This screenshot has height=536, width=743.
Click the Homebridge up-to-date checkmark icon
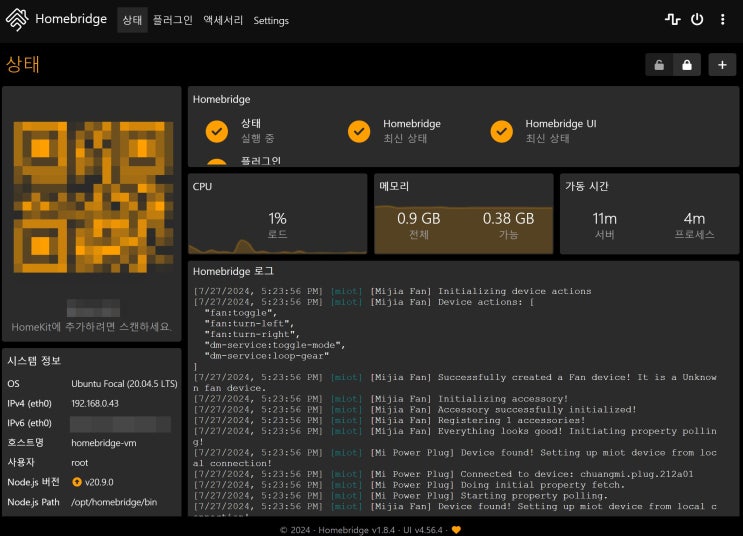pyautogui.click(x=359, y=131)
